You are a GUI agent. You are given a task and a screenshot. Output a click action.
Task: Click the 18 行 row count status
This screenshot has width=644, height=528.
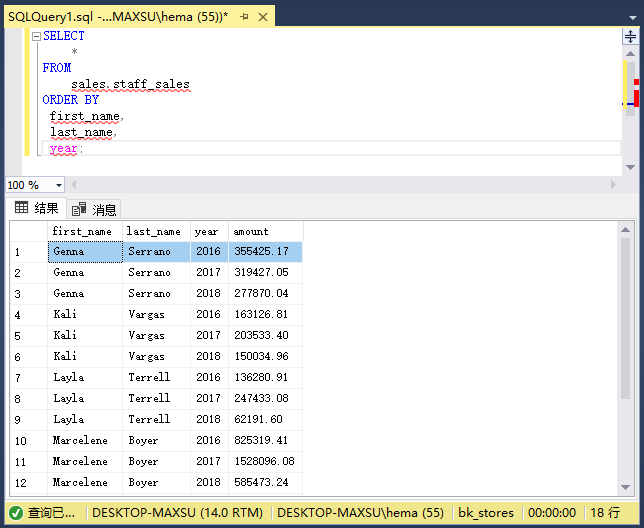605,513
